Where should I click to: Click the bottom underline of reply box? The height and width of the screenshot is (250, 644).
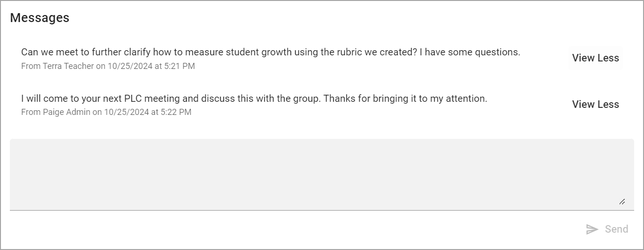coord(322,210)
